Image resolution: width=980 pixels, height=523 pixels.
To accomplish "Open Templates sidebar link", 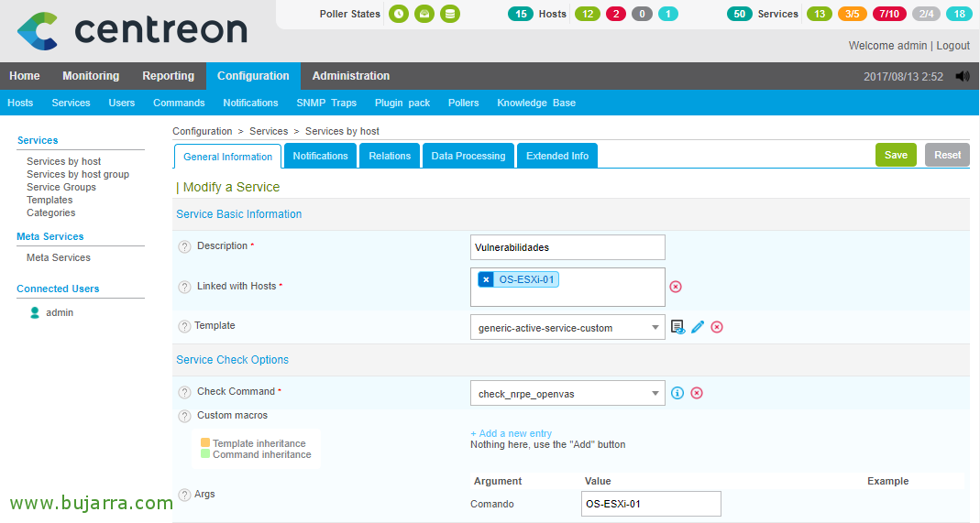I will (x=50, y=200).
